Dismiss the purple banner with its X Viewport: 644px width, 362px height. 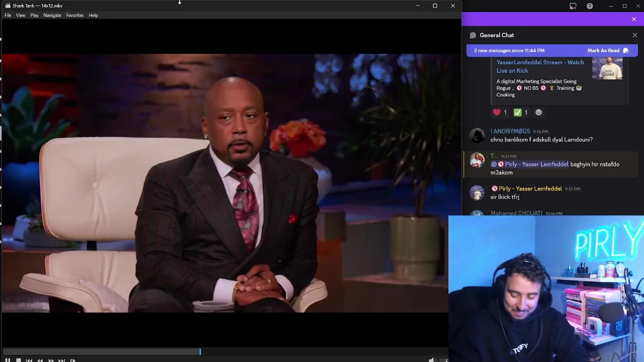(x=634, y=19)
